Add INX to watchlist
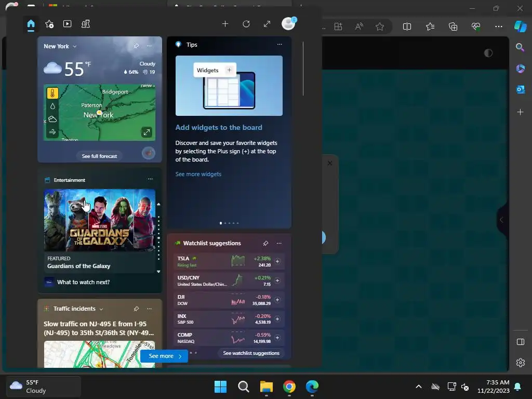This screenshot has height=399, width=532. point(277,319)
